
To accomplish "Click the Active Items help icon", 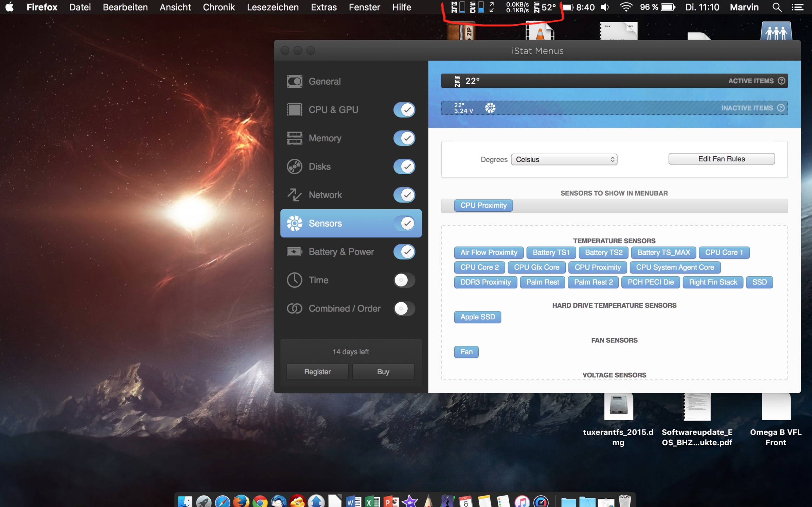I will [781, 81].
